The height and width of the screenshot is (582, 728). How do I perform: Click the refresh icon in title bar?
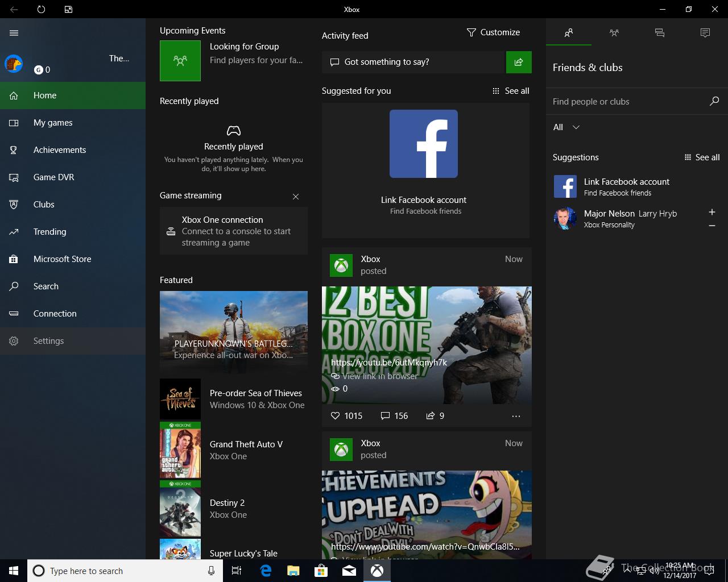pyautogui.click(x=41, y=9)
